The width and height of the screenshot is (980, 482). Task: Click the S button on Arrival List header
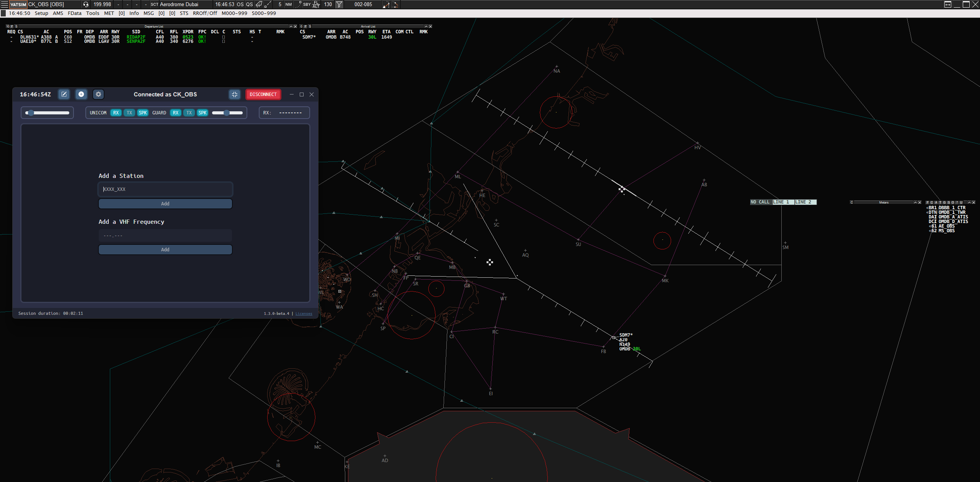310,26
